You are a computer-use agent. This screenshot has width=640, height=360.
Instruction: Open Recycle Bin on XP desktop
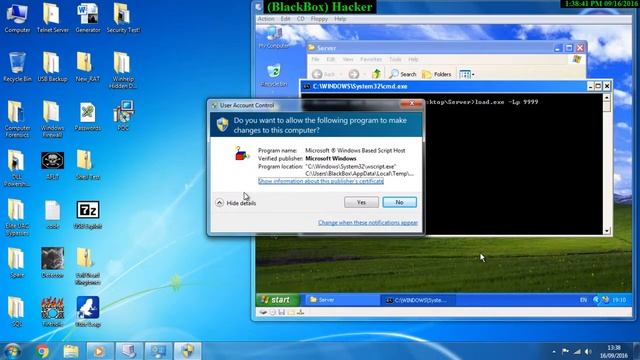[x=274, y=76]
